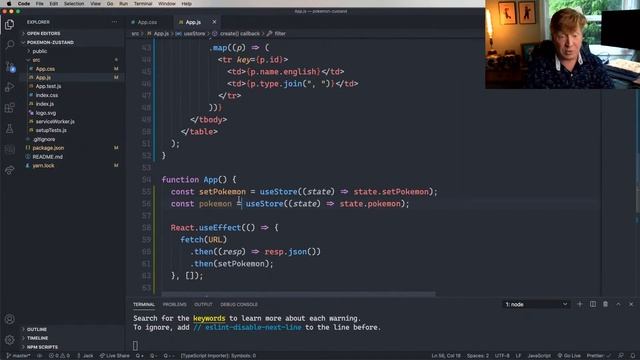
Task: Expand the TIMELINE section
Action: point(37,338)
